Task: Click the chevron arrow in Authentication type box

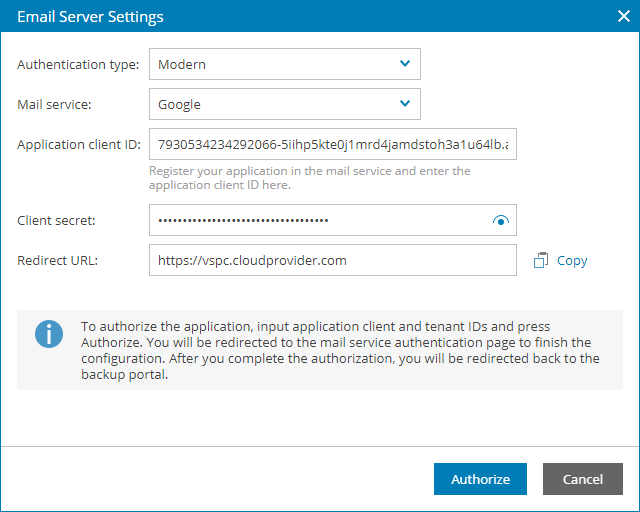Action: click(405, 64)
